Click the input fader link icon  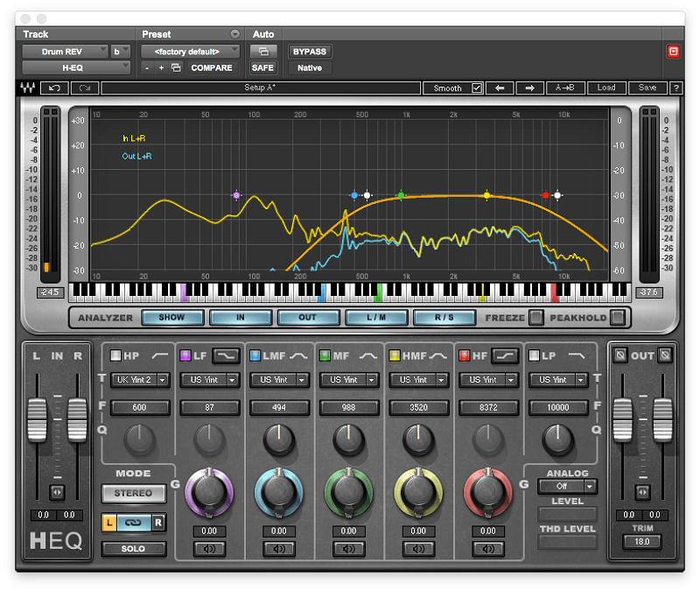(x=57, y=492)
